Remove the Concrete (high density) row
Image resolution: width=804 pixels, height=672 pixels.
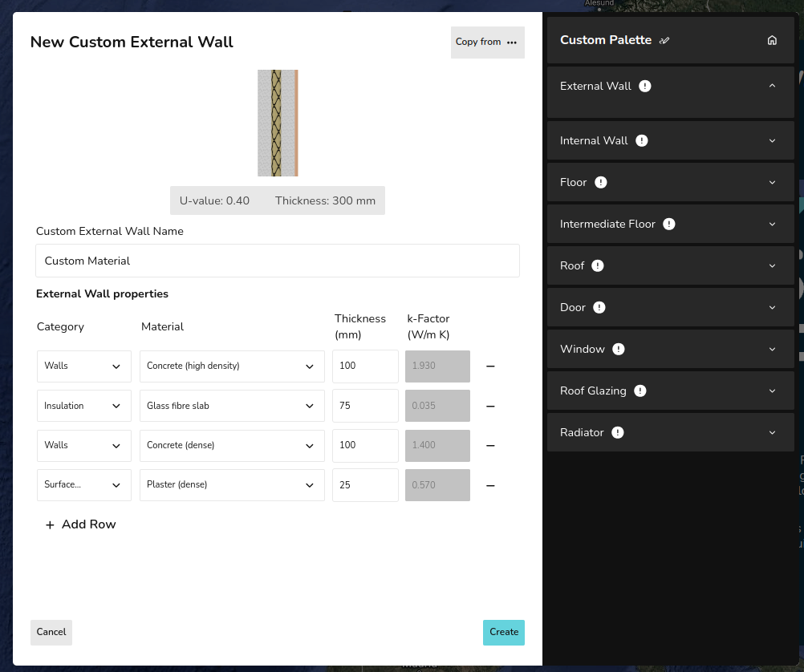pyautogui.click(x=490, y=366)
